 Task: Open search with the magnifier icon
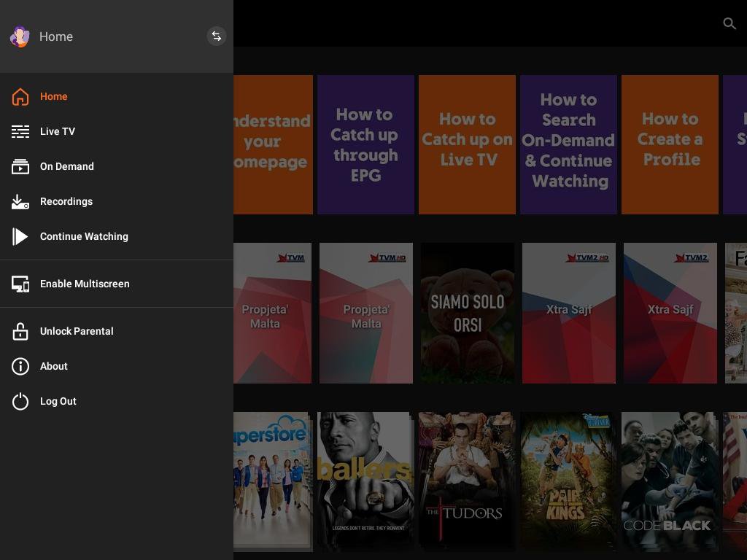[x=729, y=23]
